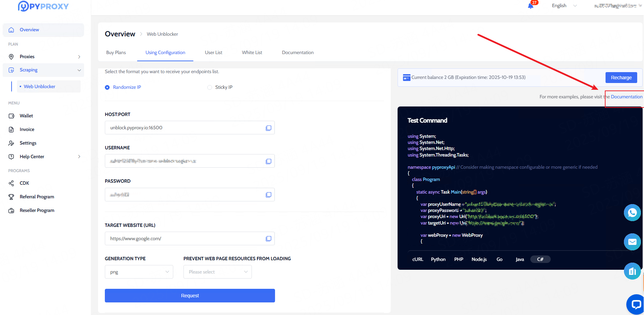Select Sticky IP option
This screenshot has width=644, height=315.
click(220, 87)
